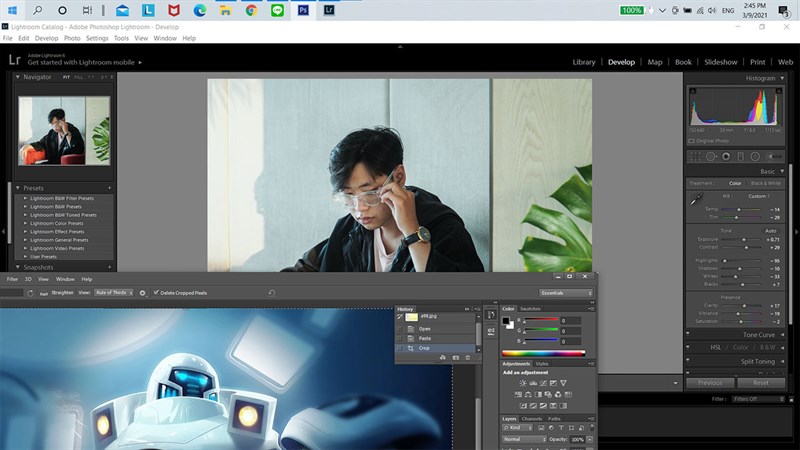
Task: Click Photoshop rotate crop box icon
Action: 30,293
